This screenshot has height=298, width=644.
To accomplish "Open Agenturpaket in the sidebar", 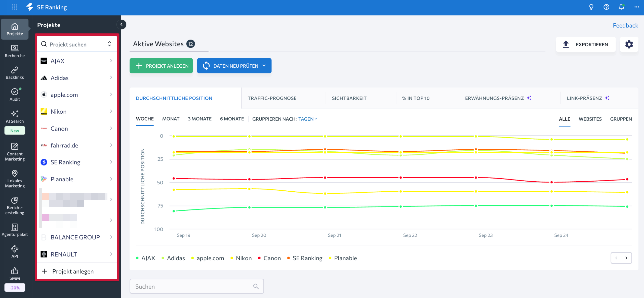I will (15, 230).
